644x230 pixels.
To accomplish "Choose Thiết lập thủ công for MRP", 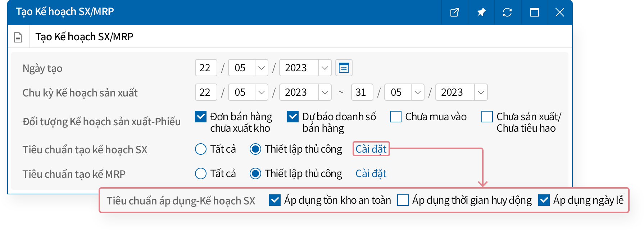I will (x=255, y=173).
